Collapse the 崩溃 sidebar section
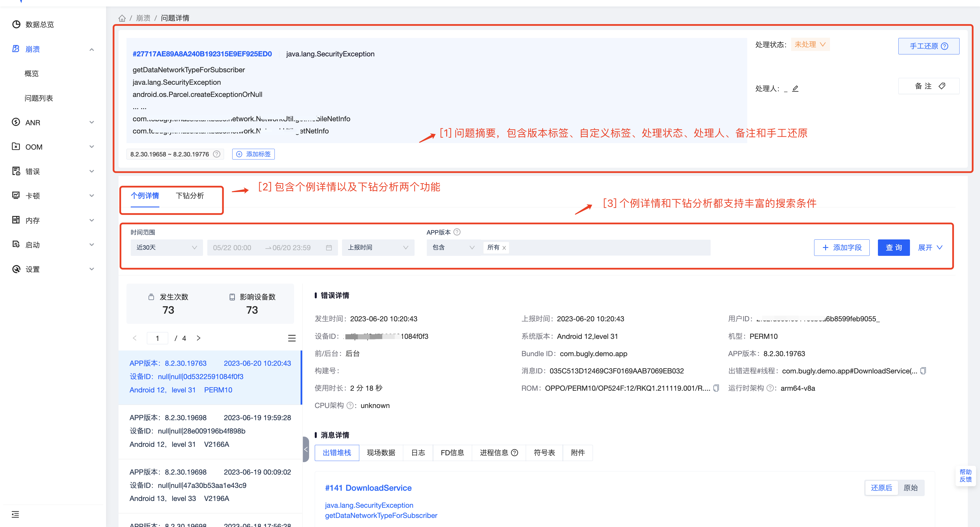 click(x=92, y=49)
